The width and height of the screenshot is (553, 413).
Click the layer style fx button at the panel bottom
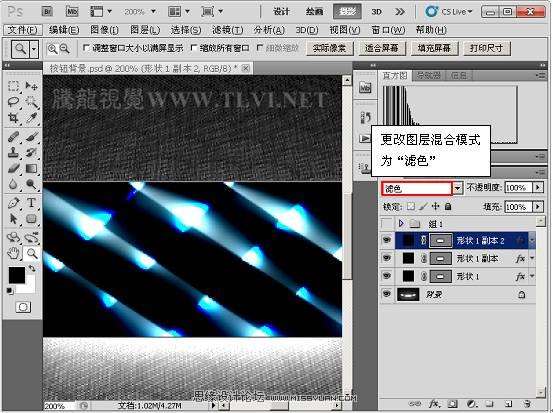pos(434,403)
